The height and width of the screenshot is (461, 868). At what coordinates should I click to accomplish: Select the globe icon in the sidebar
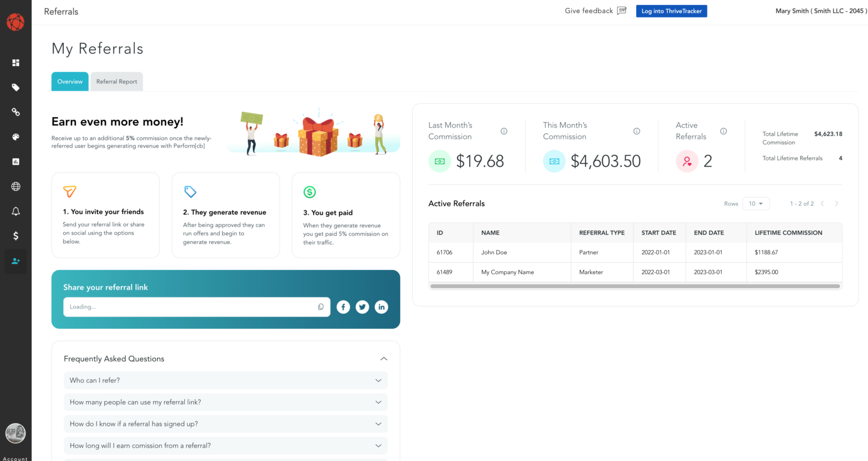(15, 186)
